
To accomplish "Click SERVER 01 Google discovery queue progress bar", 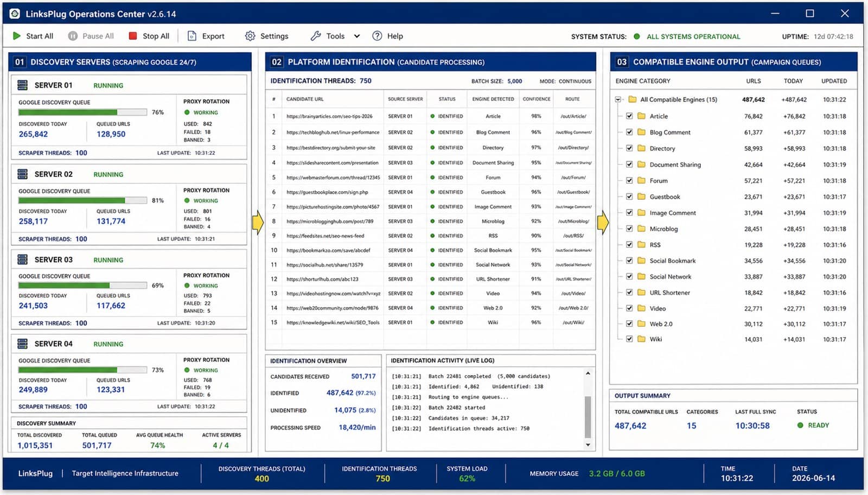I will 82,112.
